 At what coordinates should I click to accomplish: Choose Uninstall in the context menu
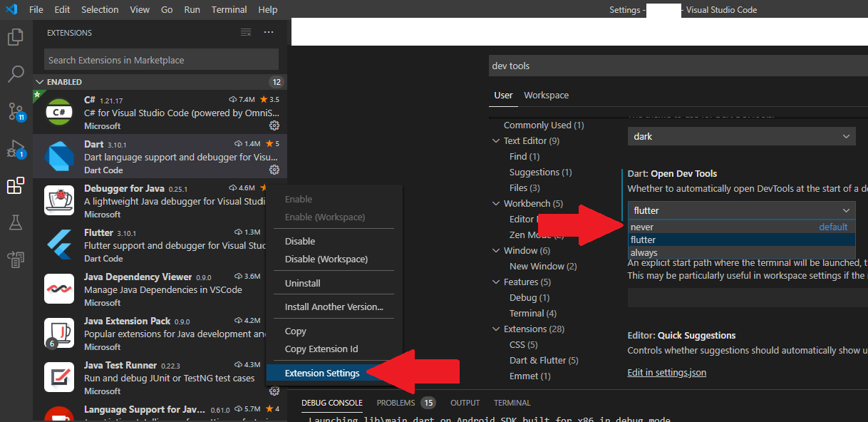pyautogui.click(x=334, y=283)
